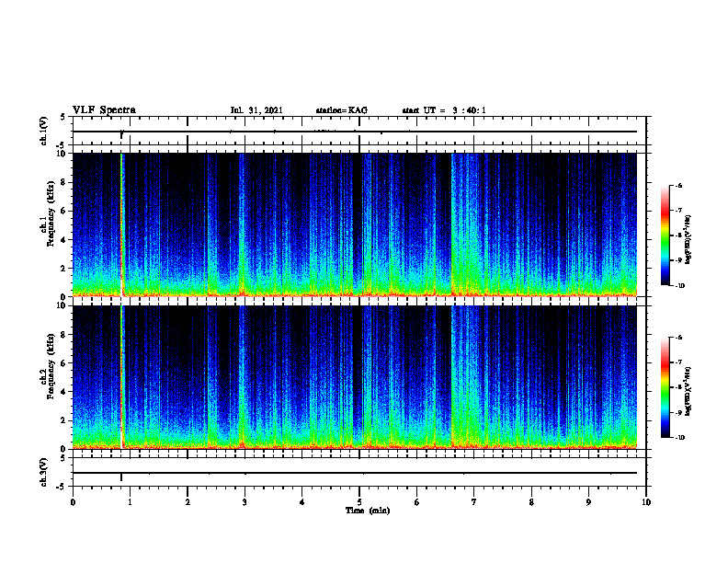Click the "6" tick label on Time axis

pos(417,502)
